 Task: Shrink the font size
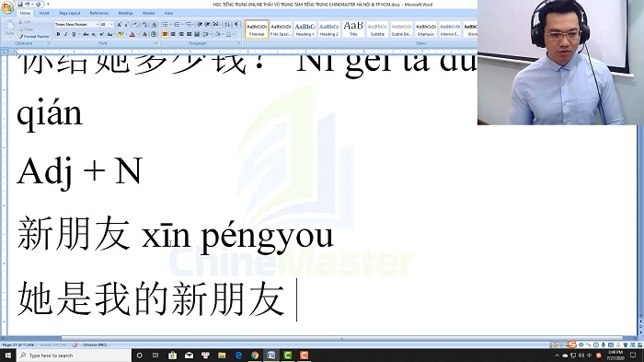point(127,24)
